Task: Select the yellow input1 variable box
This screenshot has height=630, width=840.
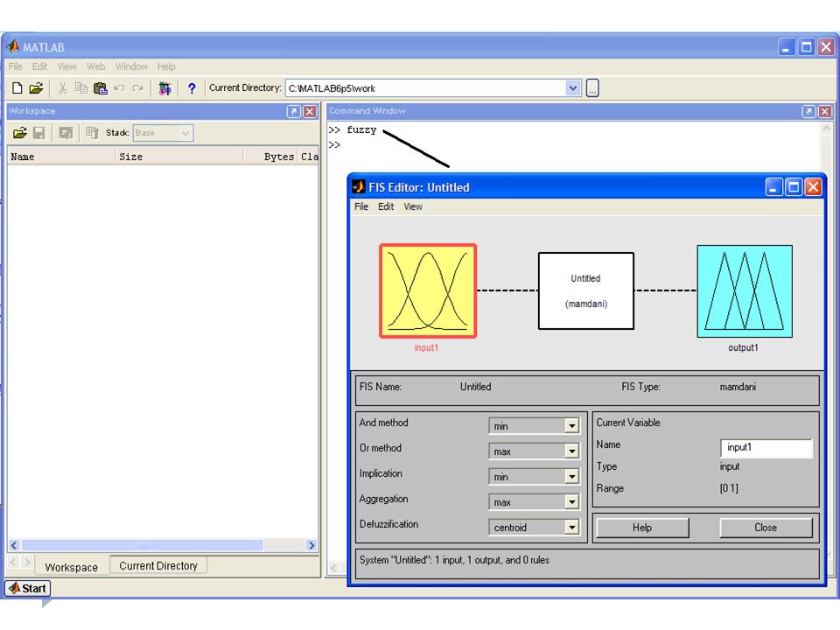Action: click(428, 290)
